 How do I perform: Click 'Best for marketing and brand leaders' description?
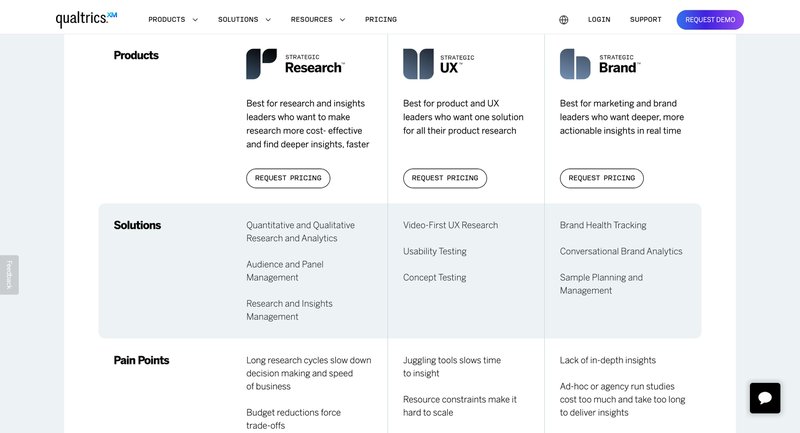[622, 117]
